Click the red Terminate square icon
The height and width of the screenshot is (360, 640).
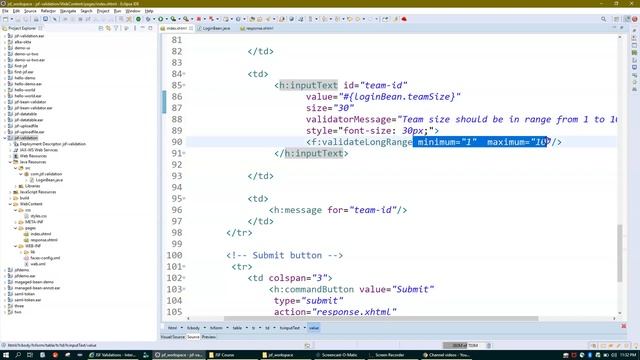pyautogui.click(x=199, y=19)
